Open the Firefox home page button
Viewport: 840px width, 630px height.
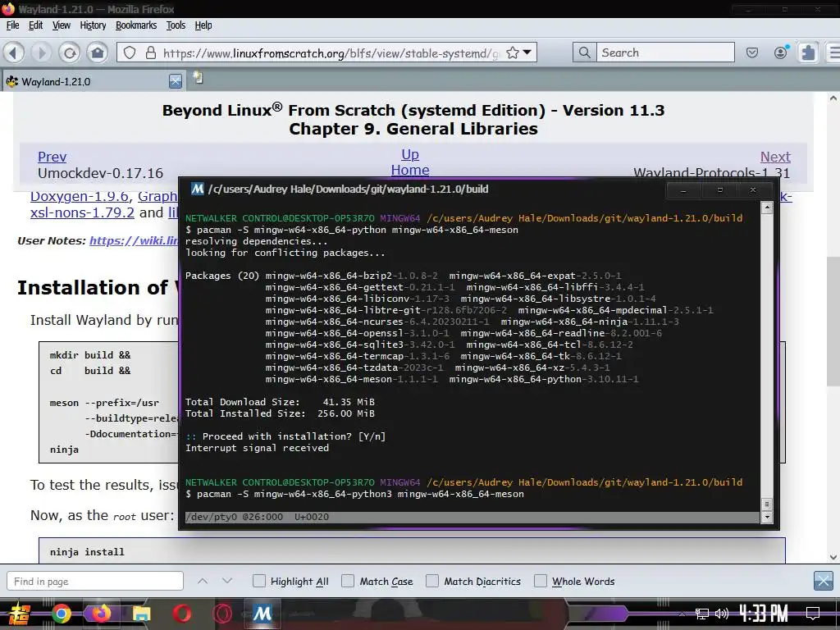pyautogui.click(x=98, y=52)
